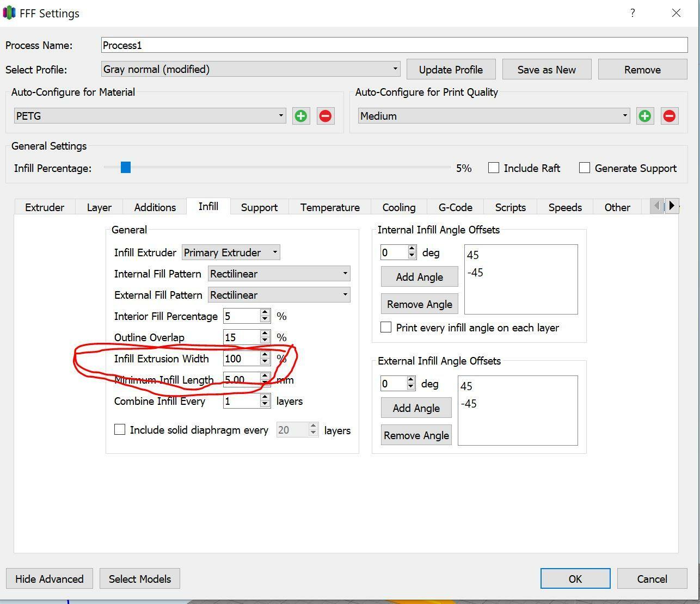Enable the Include Raft checkbox
The width and height of the screenshot is (700, 604).
coord(494,168)
